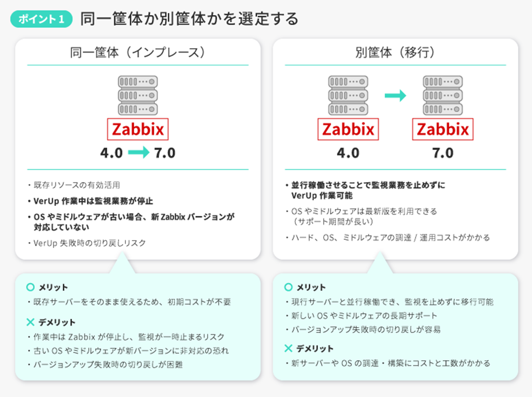Click text 新しい OS やミドルウェアの長期サポート

click(364, 316)
